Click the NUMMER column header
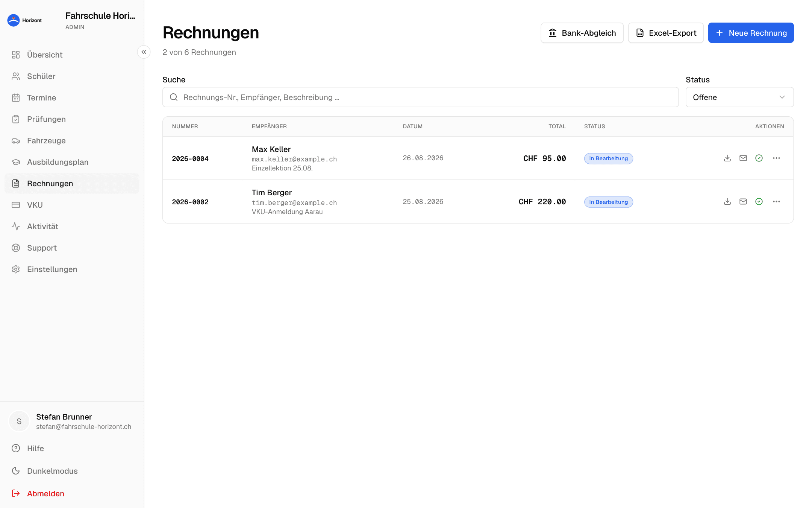 (x=185, y=126)
